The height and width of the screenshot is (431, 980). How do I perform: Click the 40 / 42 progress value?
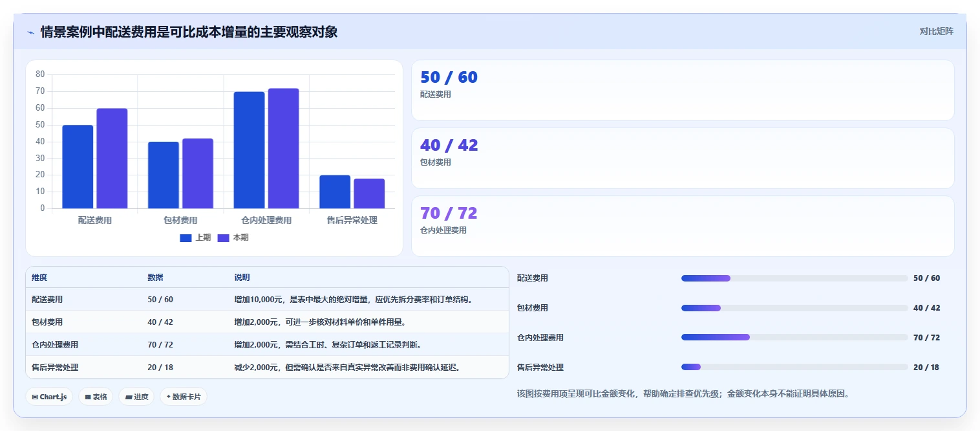tap(926, 308)
